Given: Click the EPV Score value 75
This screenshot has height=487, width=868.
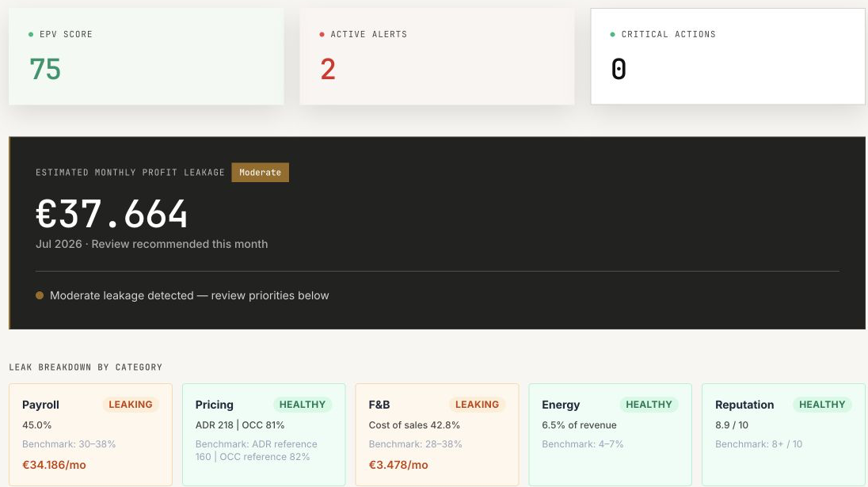Looking at the screenshot, I should point(45,69).
